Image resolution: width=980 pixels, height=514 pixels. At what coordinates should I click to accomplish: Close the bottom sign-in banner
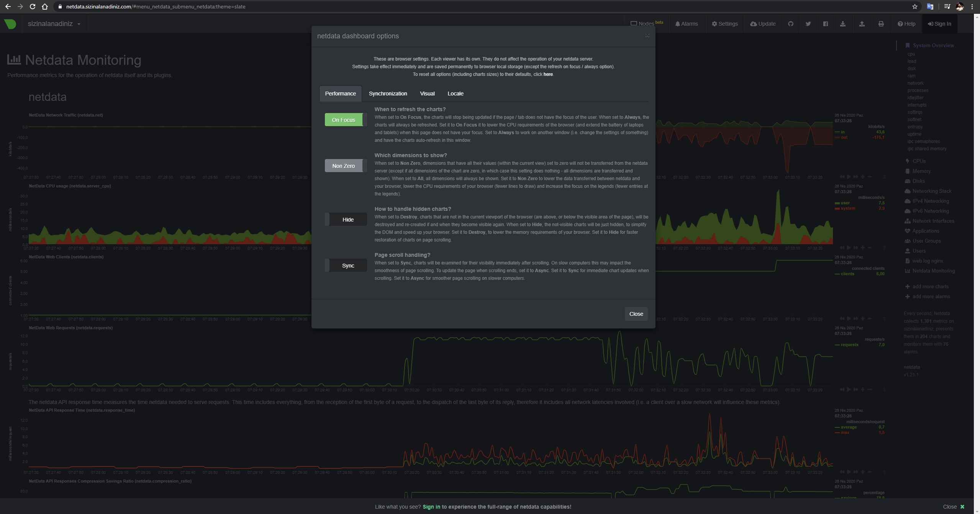click(954, 507)
